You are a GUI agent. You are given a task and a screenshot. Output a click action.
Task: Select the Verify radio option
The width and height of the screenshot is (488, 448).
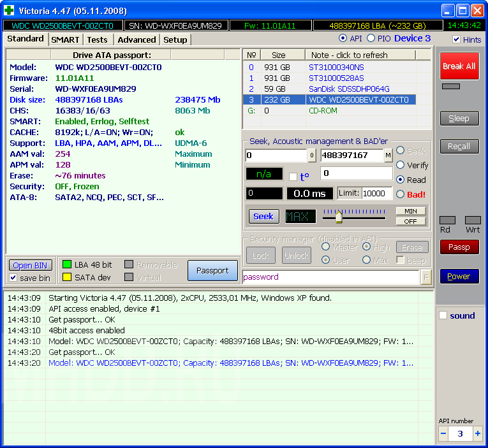pos(400,165)
